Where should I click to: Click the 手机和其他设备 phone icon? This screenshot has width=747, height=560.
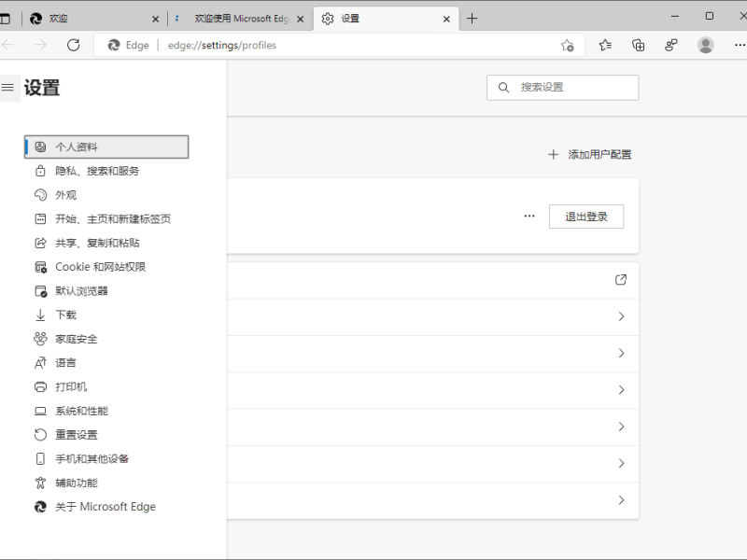(40, 458)
